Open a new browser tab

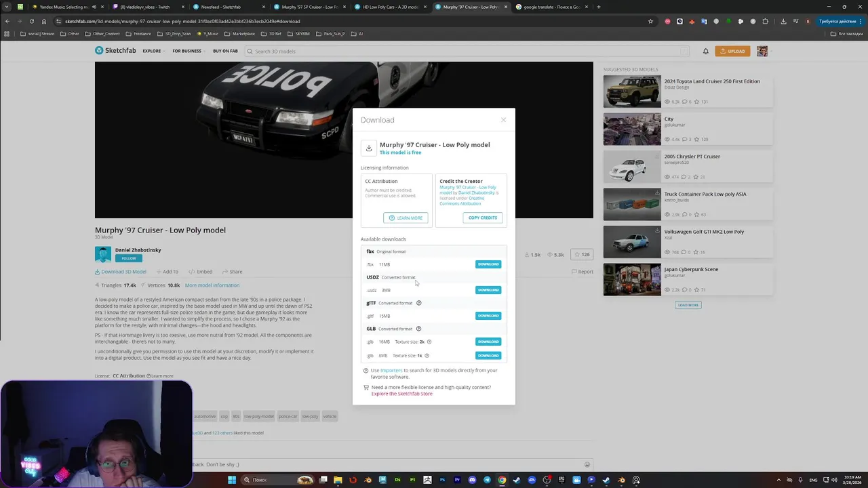tap(599, 7)
